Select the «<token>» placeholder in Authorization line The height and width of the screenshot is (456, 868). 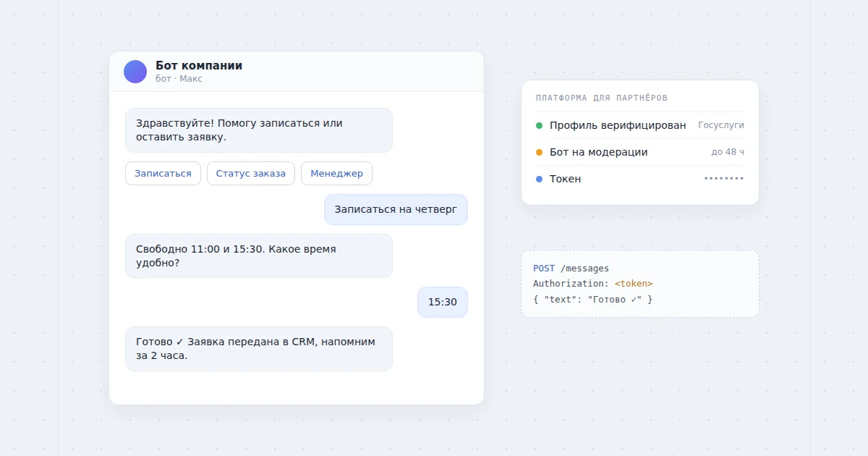tap(634, 284)
